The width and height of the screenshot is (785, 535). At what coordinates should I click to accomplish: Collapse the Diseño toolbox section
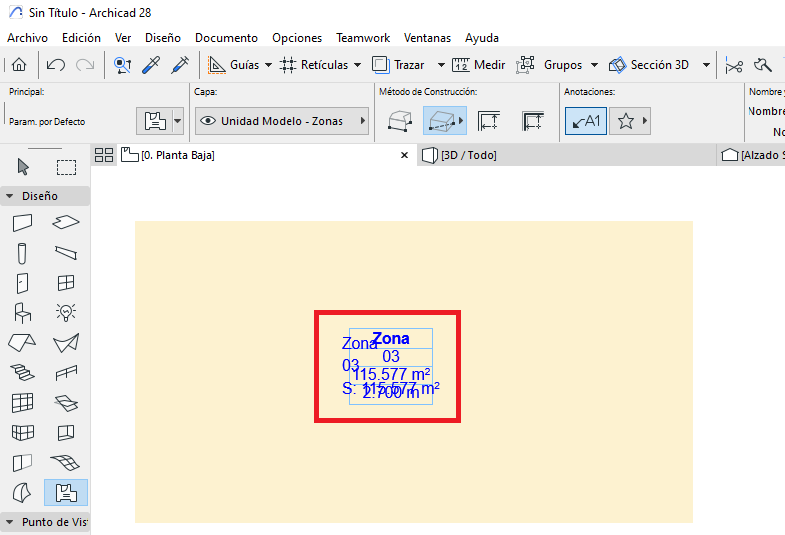(10, 196)
